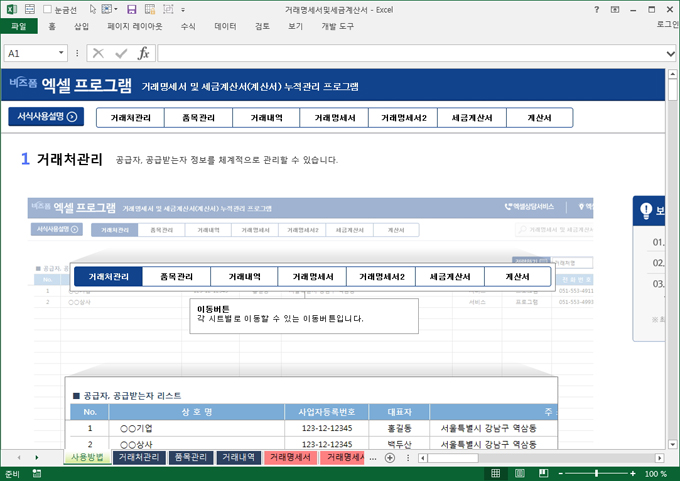Switch to Normal view icon
The width and height of the screenshot is (680, 481).
[x=495, y=473]
